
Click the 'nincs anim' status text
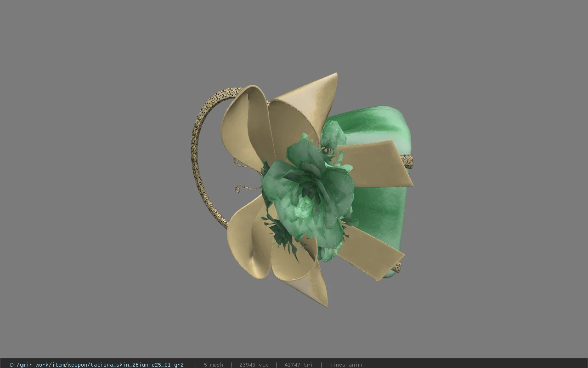coord(345,365)
